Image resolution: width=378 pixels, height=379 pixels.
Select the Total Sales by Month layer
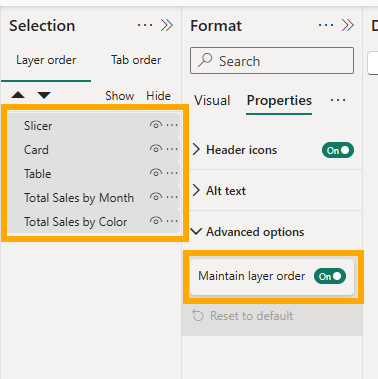[93, 197]
